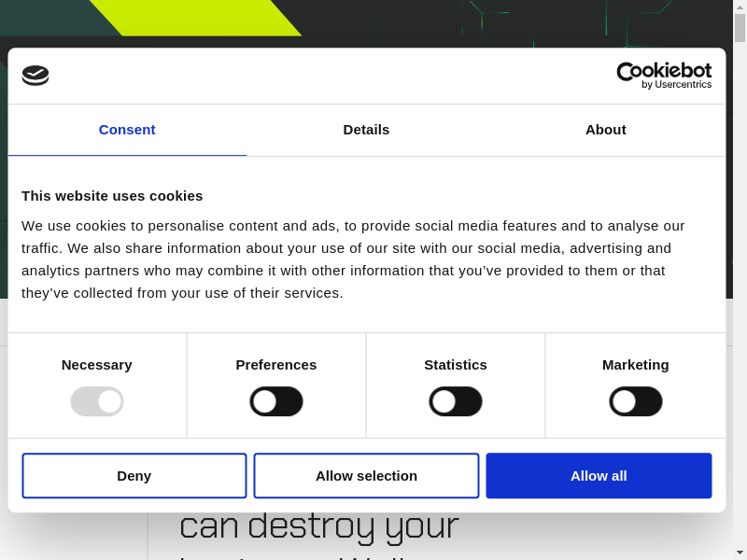Click the Necessary category label
This screenshot has width=747, height=560.
point(97,365)
